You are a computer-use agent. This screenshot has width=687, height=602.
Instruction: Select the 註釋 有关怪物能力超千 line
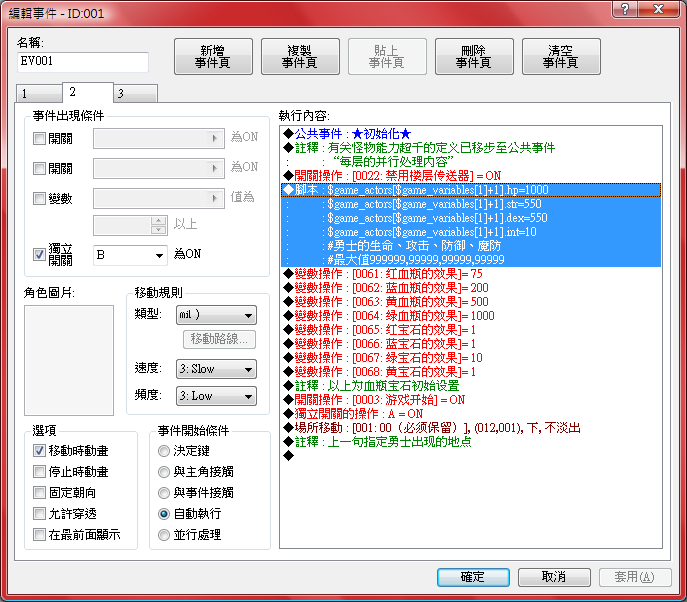pyautogui.click(x=471, y=148)
